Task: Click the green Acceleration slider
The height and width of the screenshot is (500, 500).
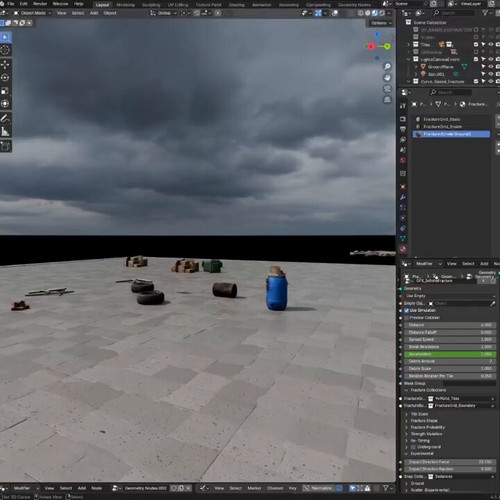Action: [450, 354]
